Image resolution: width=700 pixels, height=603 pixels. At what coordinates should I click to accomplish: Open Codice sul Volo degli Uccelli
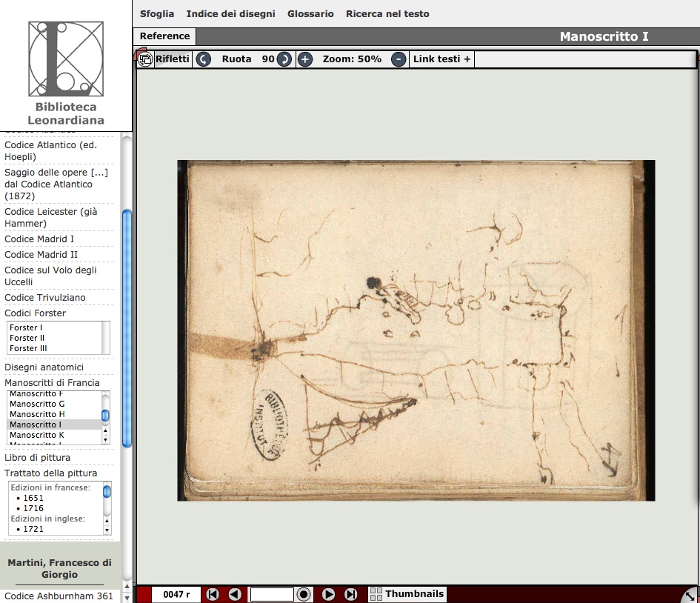coord(50,276)
